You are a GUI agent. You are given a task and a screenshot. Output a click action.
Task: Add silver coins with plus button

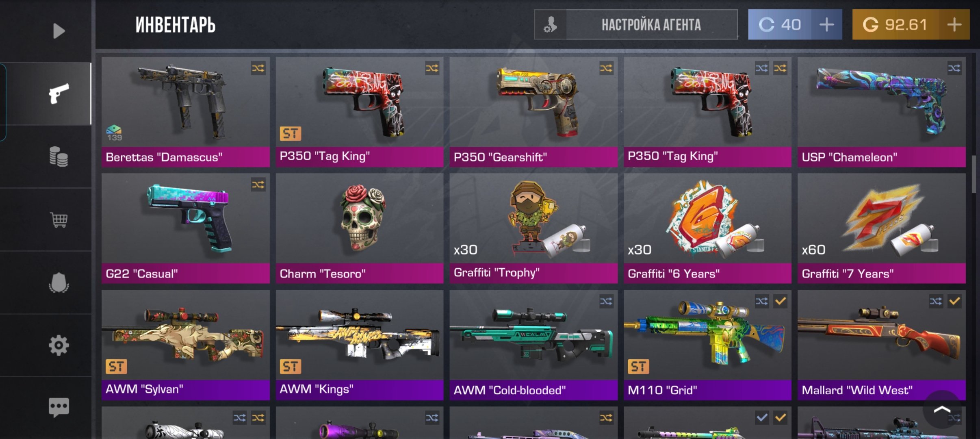(x=826, y=24)
